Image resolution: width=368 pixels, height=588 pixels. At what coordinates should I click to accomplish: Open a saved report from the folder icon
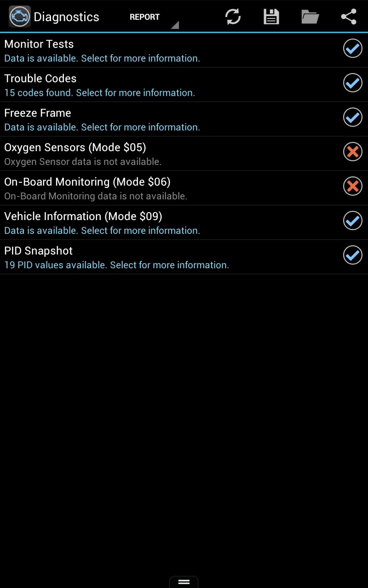310,16
